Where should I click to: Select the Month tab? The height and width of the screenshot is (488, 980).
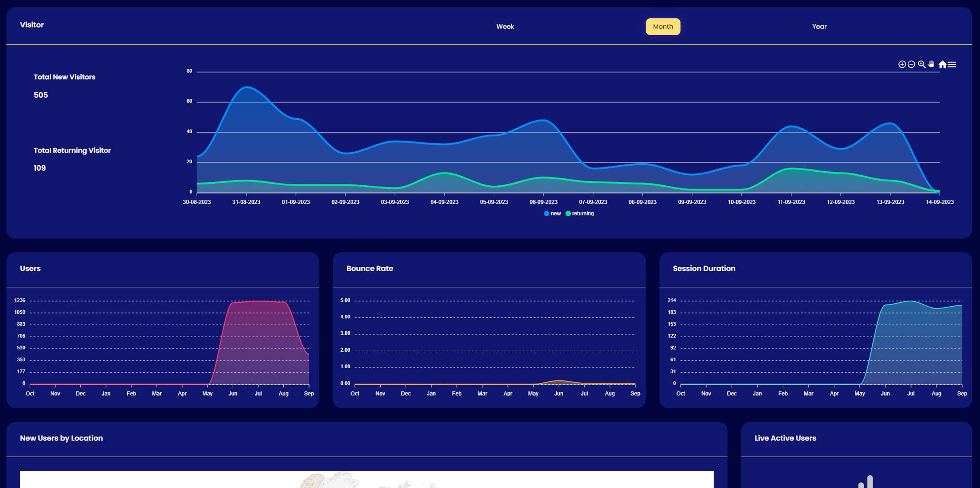coord(663,27)
